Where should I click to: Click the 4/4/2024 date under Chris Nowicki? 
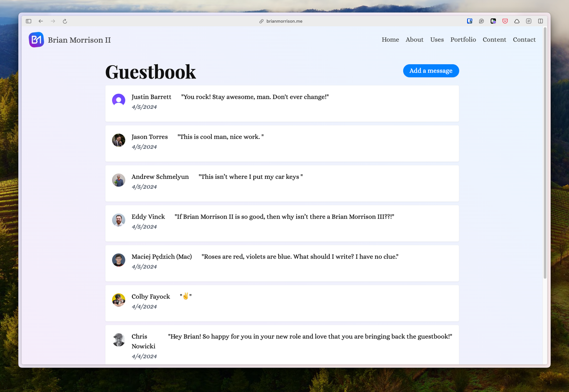point(144,356)
